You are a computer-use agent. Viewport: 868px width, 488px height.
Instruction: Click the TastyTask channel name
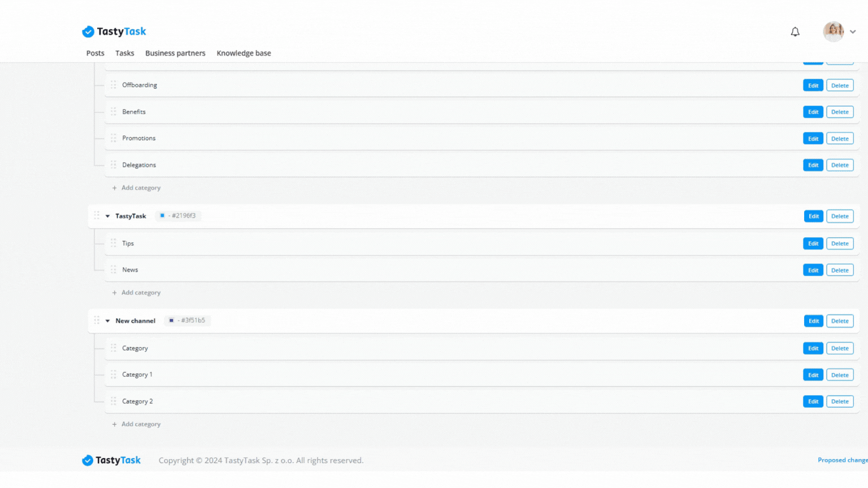tap(131, 216)
